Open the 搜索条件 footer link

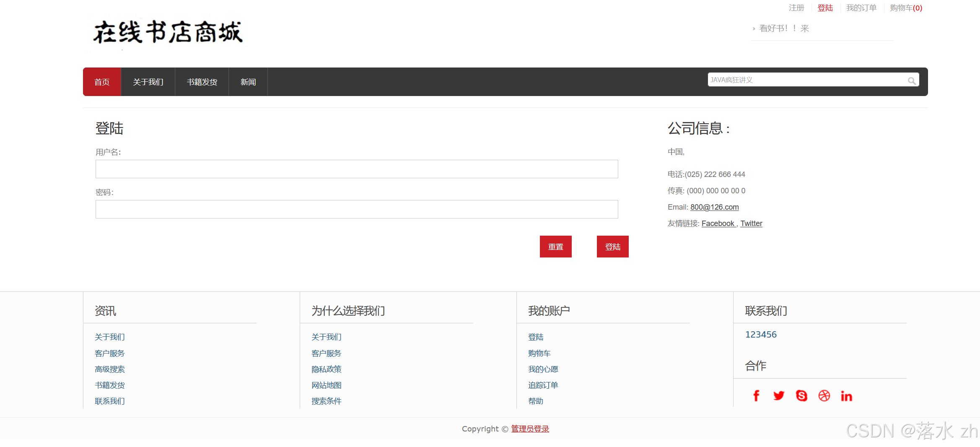point(327,401)
